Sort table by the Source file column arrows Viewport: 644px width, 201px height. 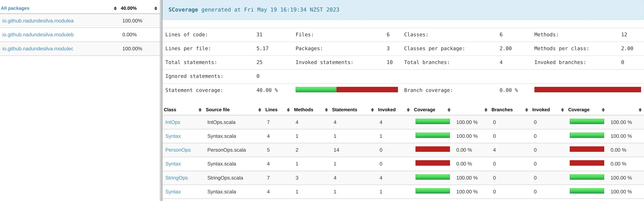[x=260, y=110]
